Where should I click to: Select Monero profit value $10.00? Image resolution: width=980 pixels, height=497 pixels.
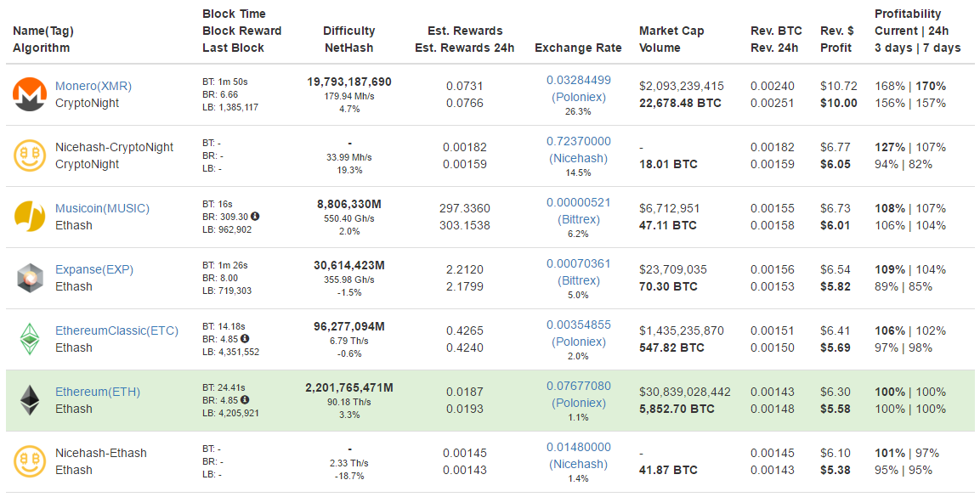point(839,103)
